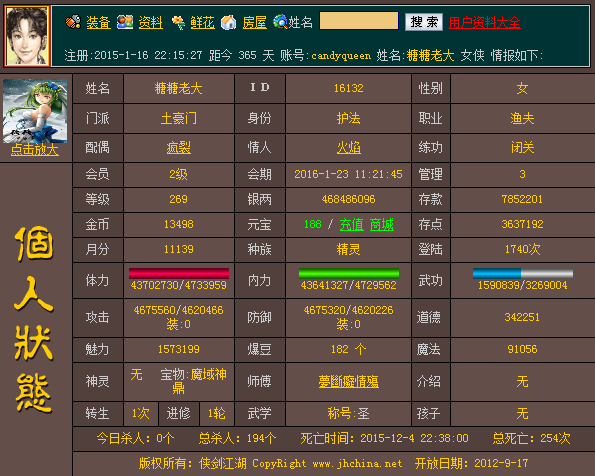The width and height of the screenshot is (595, 476).
Task: Open spouse link 疯裂
Action: pyautogui.click(x=179, y=147)
